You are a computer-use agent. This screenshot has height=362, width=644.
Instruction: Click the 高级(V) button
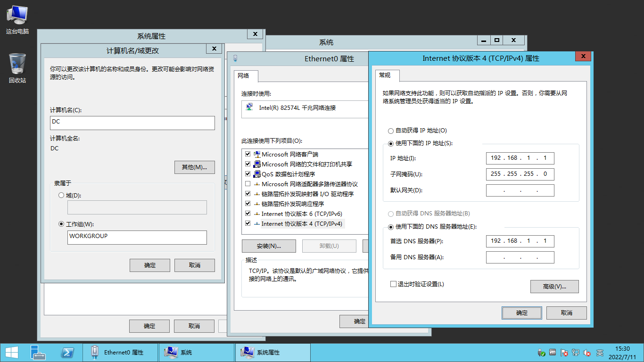click(x=554, y=286)
